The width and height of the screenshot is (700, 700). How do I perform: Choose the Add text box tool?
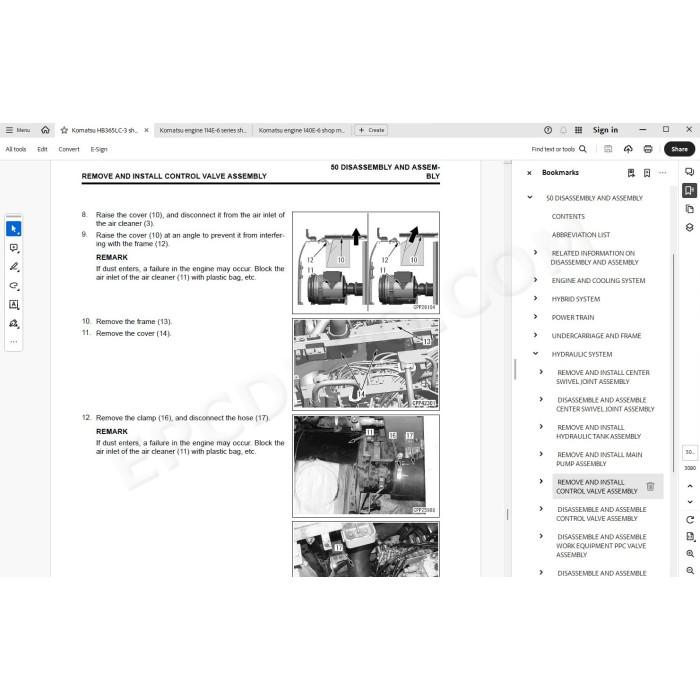click(14, 304)
